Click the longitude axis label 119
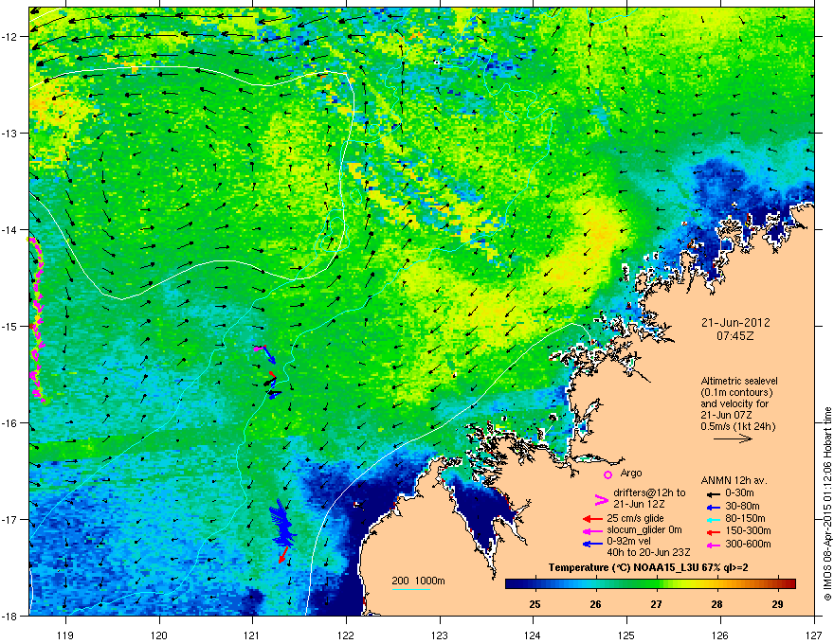The height and width of the screenshot is (644, 834). [65, 635]
